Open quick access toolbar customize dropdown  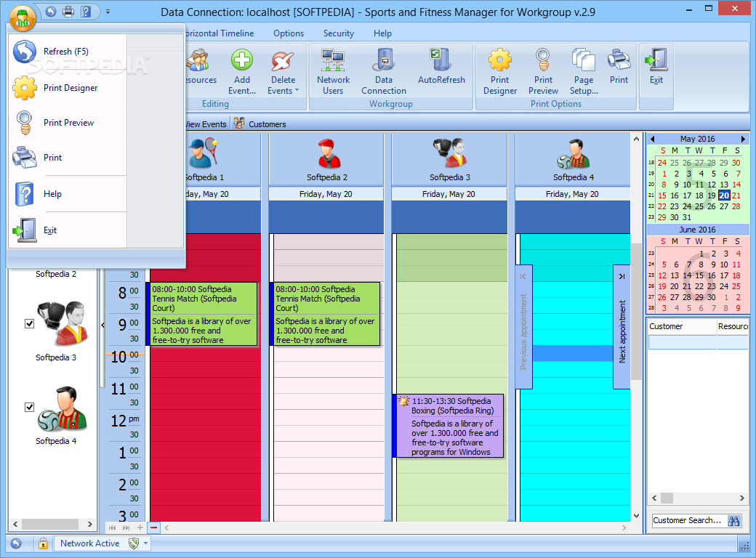click(x=108, y=11)
